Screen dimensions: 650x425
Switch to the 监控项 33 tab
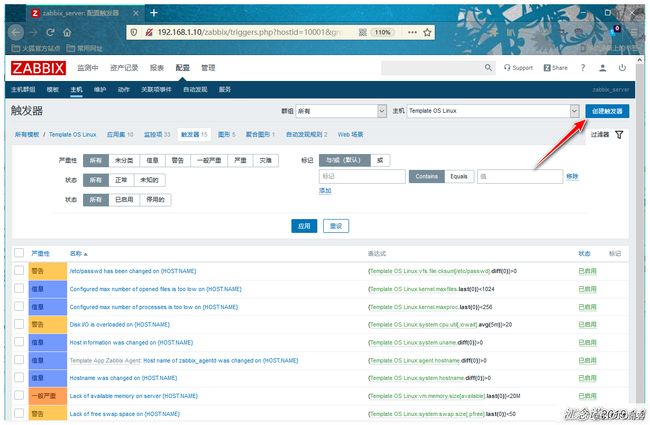tap(157, 135)
